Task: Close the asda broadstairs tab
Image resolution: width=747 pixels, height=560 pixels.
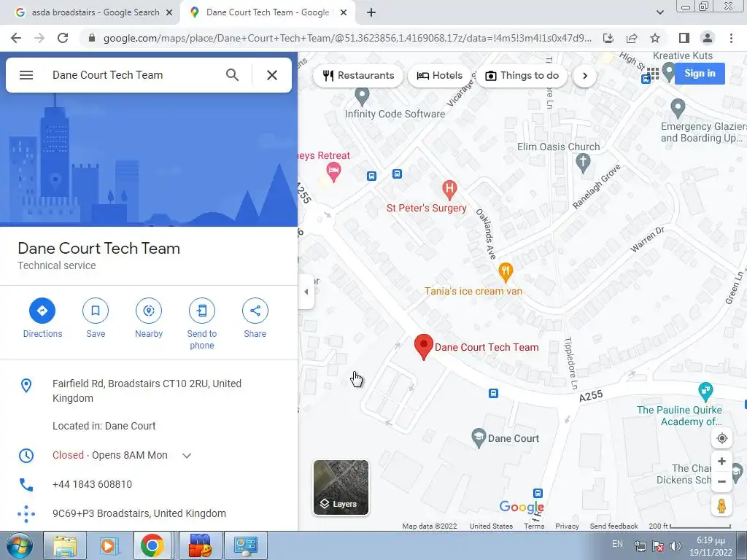Action: click(x=169, y=13)
